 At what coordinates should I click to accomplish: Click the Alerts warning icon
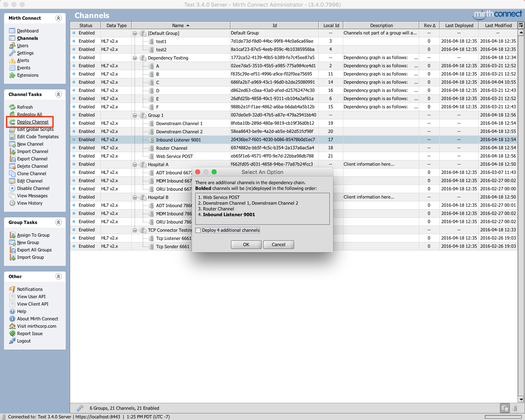pos(12,60)
